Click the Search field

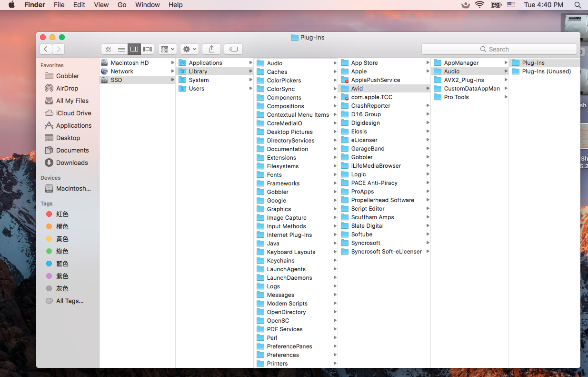point(499,49)
